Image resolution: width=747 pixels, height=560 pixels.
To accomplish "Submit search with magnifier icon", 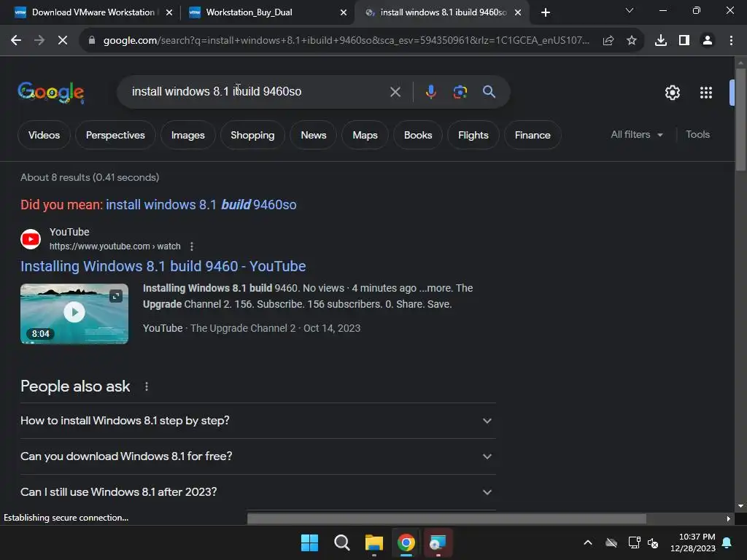I will 489,91.
